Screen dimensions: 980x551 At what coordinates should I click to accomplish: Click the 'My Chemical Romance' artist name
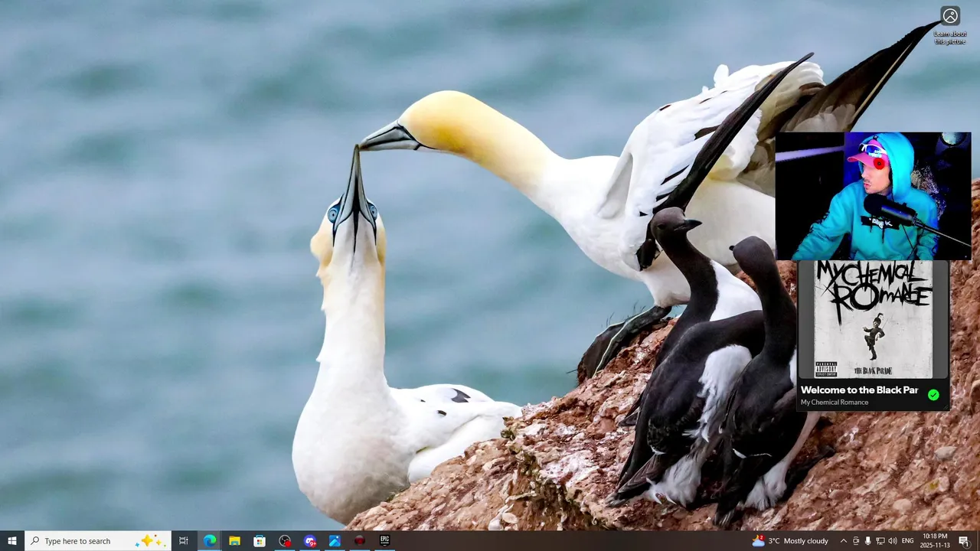point(835,403)
